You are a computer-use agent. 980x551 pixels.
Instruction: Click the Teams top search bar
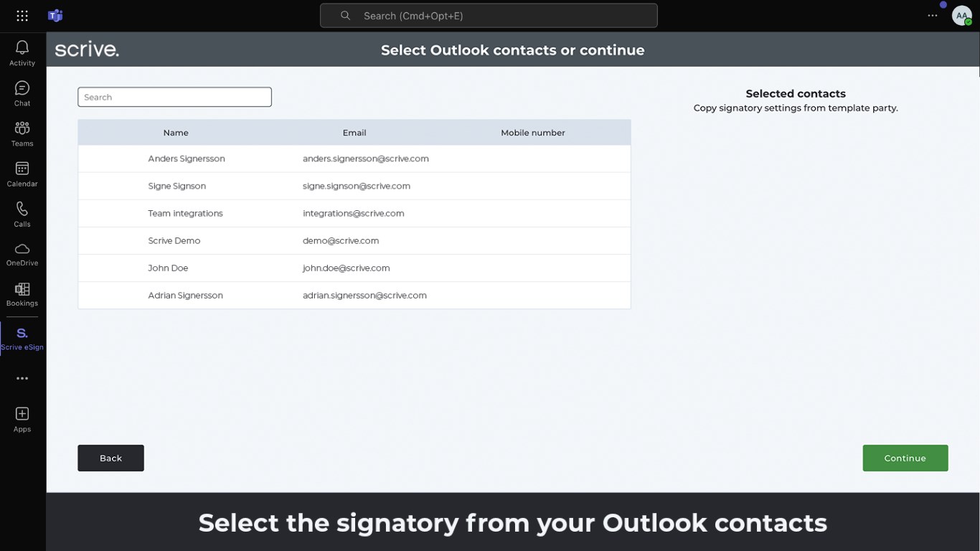[489, 16]
